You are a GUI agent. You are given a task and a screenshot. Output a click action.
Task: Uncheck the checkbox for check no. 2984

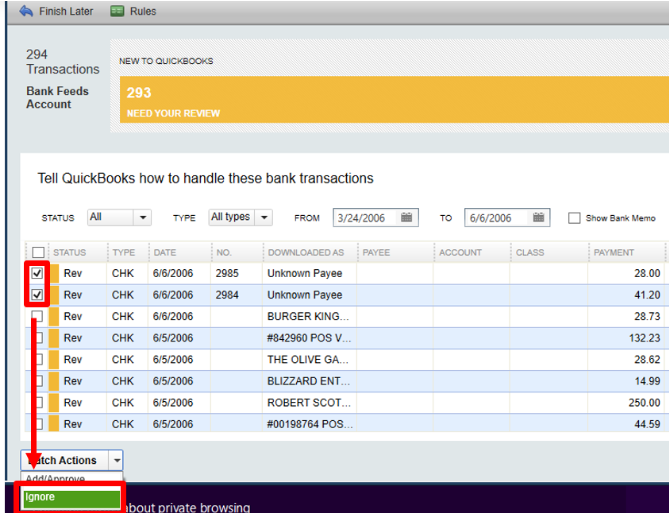point(37,294)
